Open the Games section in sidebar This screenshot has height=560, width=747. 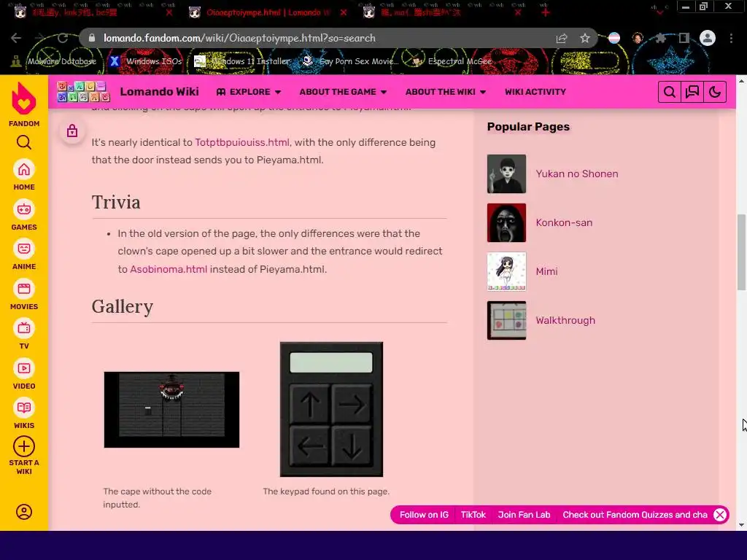[x=24, y=215]
